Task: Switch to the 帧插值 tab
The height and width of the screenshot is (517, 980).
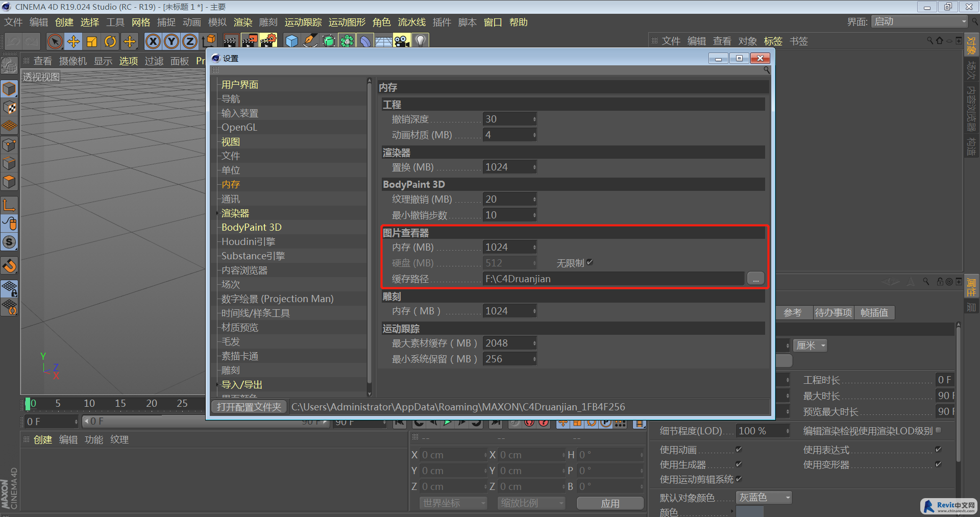Action: [874, 312]
